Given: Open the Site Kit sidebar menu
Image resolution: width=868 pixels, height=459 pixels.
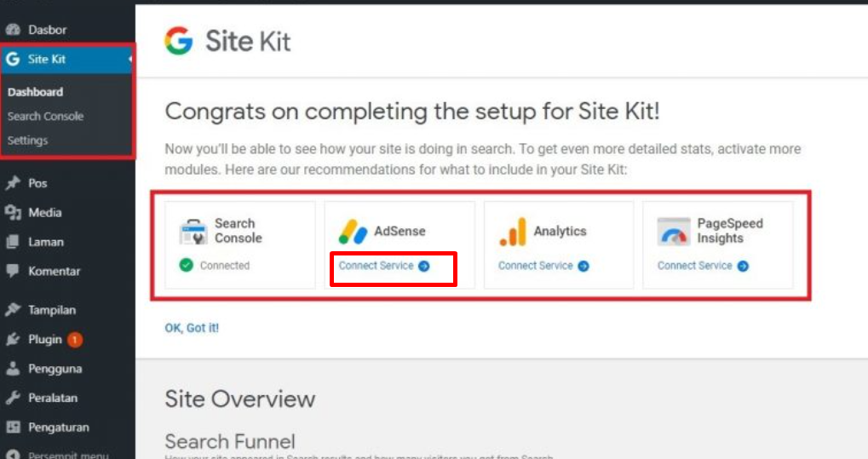Looking at the screenshot, I should coord(47,60).
